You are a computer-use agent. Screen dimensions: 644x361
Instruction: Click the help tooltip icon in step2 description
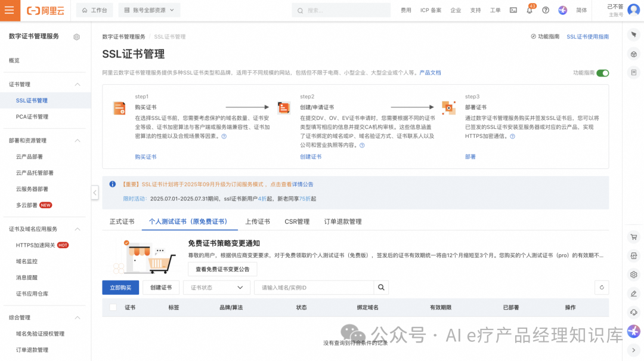[x=362, y=146]
